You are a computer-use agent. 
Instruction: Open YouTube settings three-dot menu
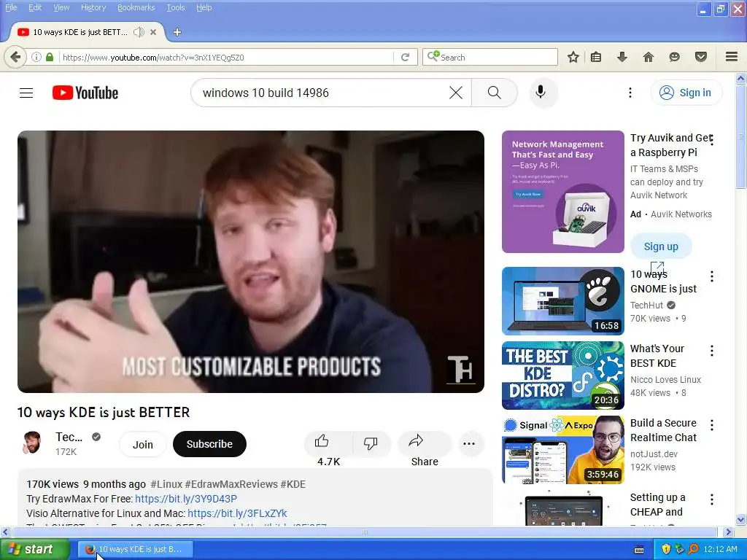click(x=630, y=93)
